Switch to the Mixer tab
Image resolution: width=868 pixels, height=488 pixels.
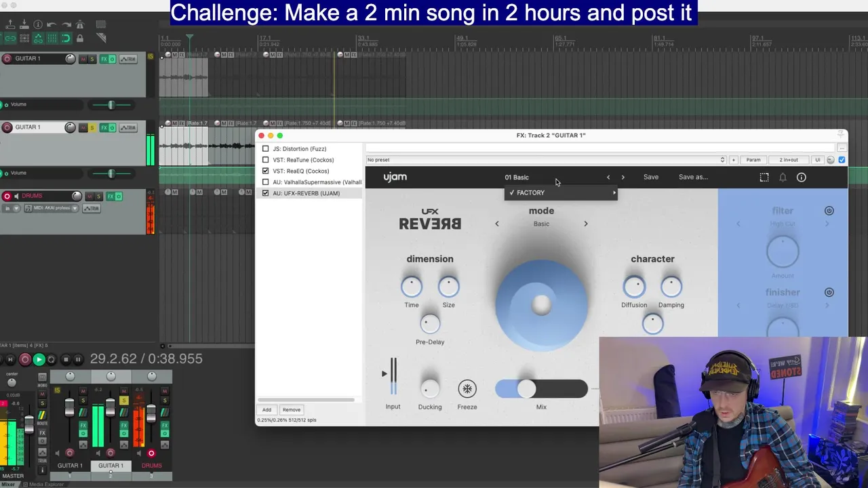pos(8,485)
